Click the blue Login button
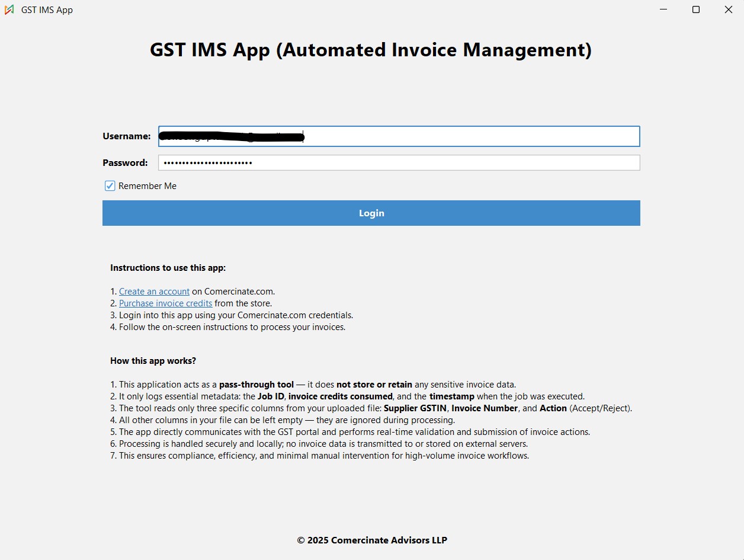Viewport: 744px width, 560px height. coord(371,213)
